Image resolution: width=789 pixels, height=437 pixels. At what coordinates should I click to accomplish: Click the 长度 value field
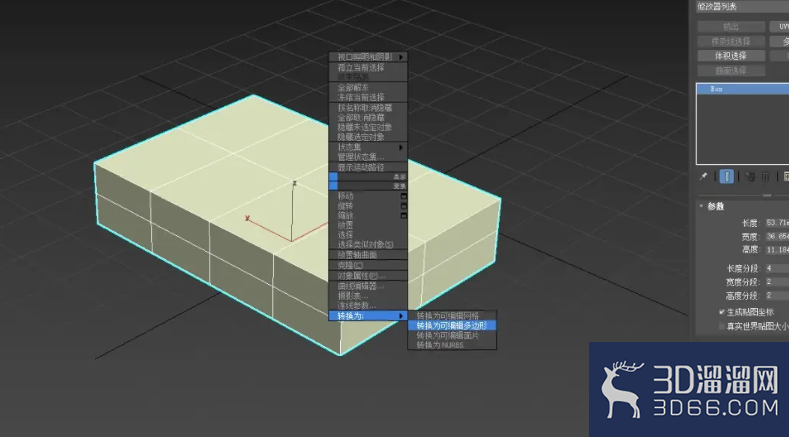(776, 223)
